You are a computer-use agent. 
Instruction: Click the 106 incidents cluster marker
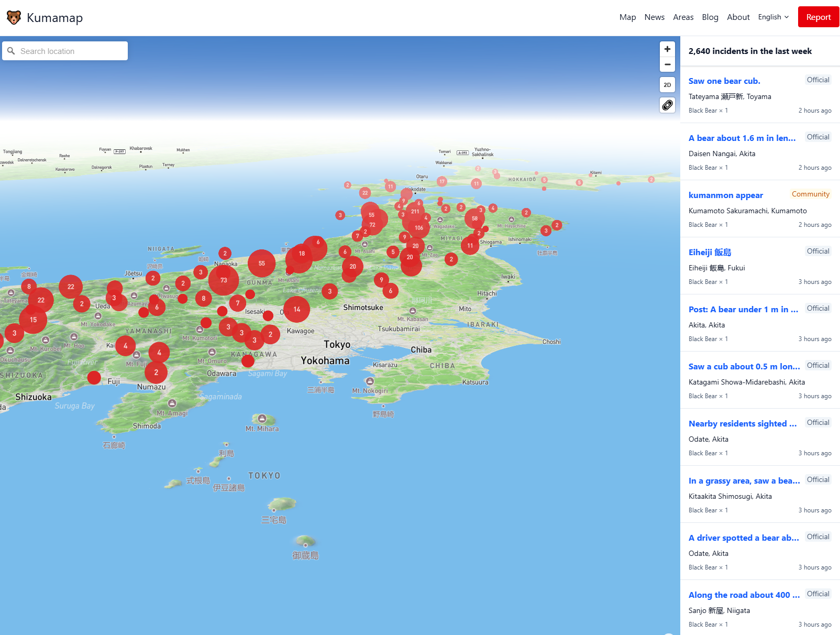coord(419,228)
